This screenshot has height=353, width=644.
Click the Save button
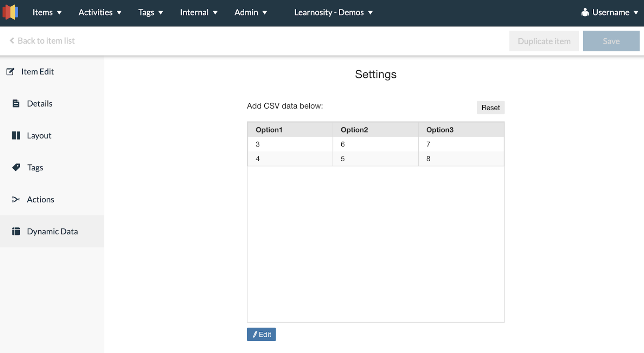(611, 41)
